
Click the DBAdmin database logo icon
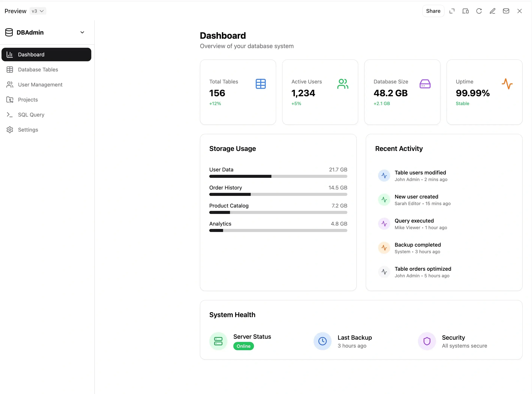[x=9, y=32]
